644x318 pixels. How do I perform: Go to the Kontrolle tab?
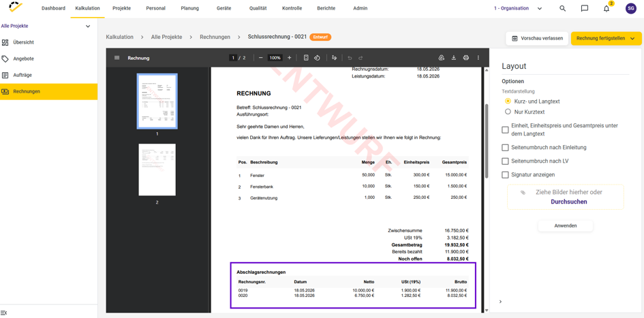coord(292,8)
